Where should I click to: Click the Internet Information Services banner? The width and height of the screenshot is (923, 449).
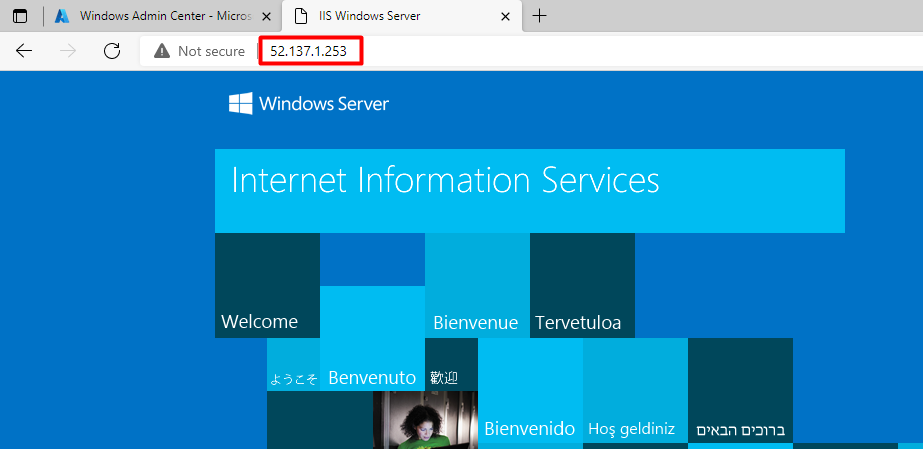click(x=530, y=191)
